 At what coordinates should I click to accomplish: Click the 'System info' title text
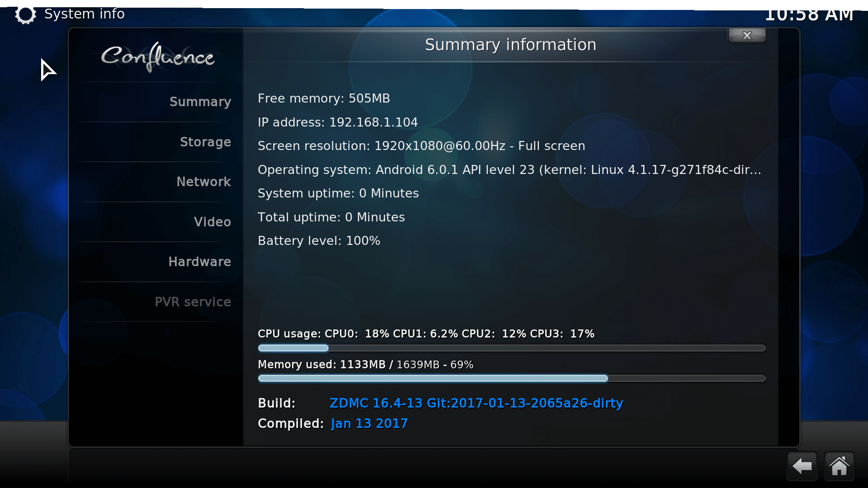(x=85, y=14)
